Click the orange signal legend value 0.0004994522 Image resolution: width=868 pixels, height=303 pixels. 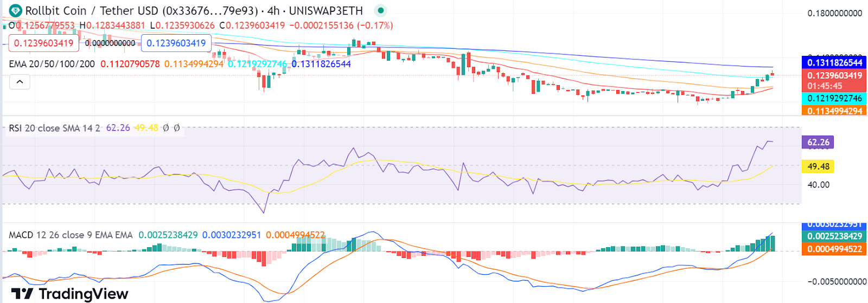pos(295,235)
